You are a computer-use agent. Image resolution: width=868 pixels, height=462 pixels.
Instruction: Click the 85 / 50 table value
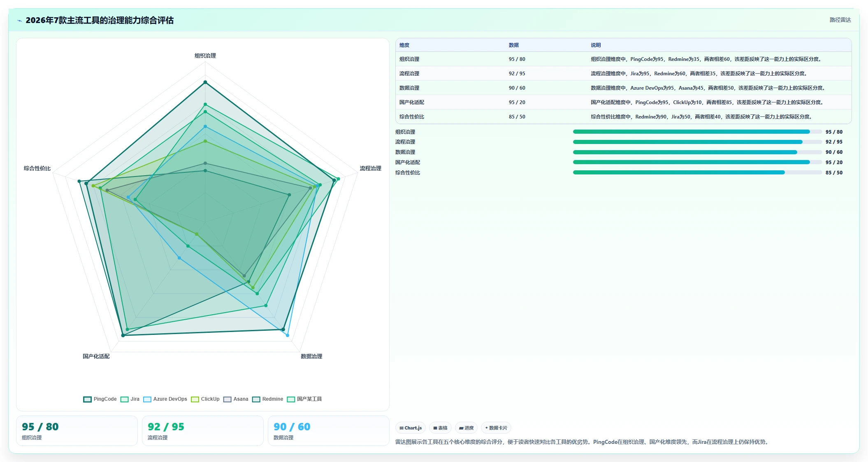tap(517, 117)
